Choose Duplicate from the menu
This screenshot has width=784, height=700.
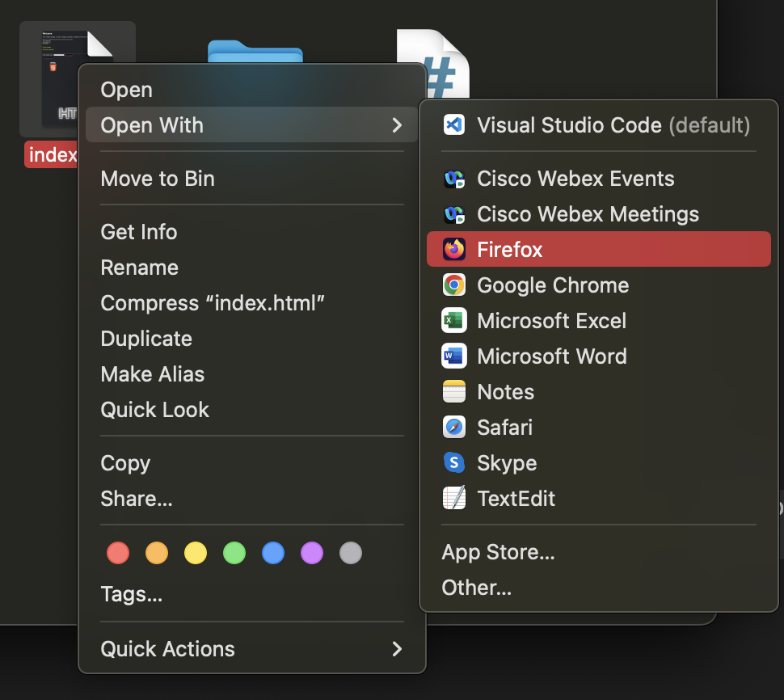252,339
